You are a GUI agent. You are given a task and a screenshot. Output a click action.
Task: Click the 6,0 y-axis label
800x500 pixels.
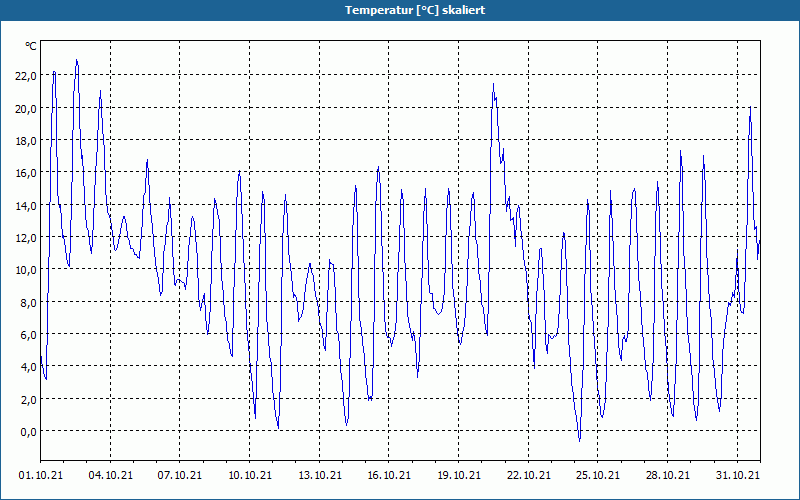(28, 334)
